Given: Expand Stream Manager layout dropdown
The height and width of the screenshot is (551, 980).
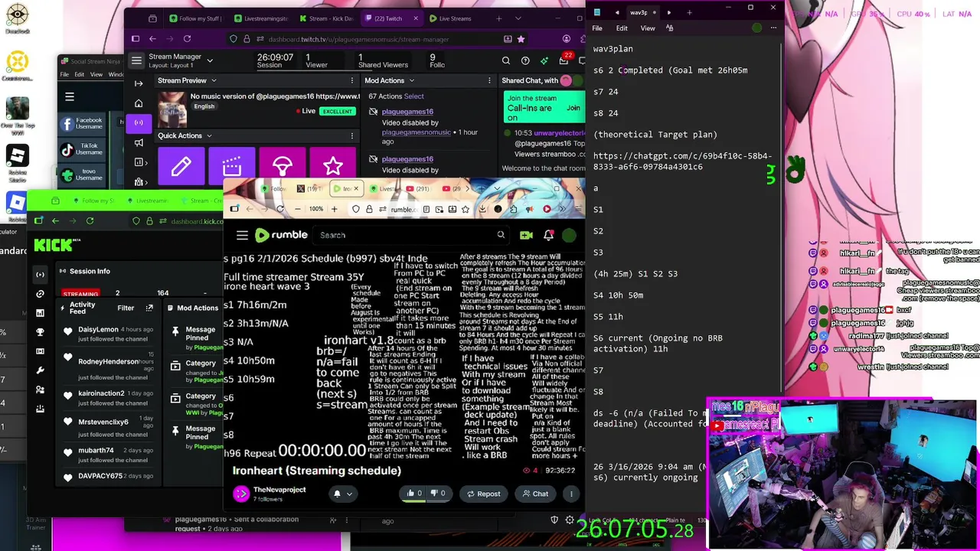Looking at the screenshot, I should pyautogui.click(x=210, y=60).
